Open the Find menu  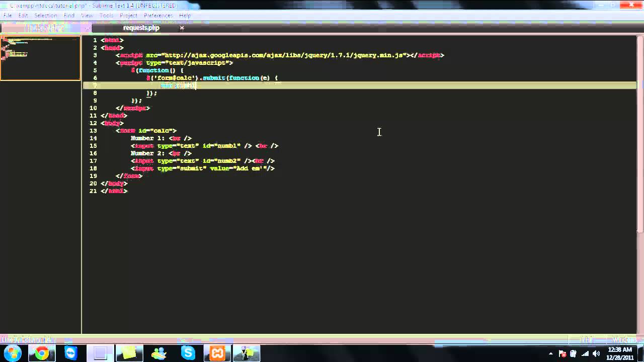(x=69, y=16)
